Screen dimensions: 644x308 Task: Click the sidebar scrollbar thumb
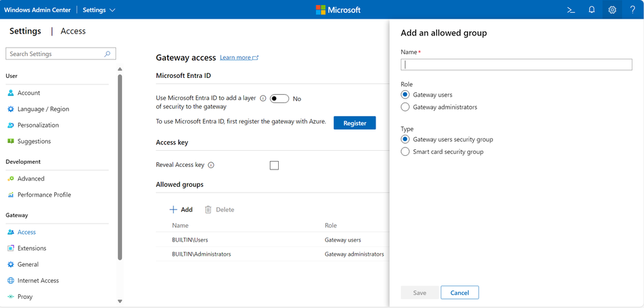pyautogui.click(x=120, y=167)
